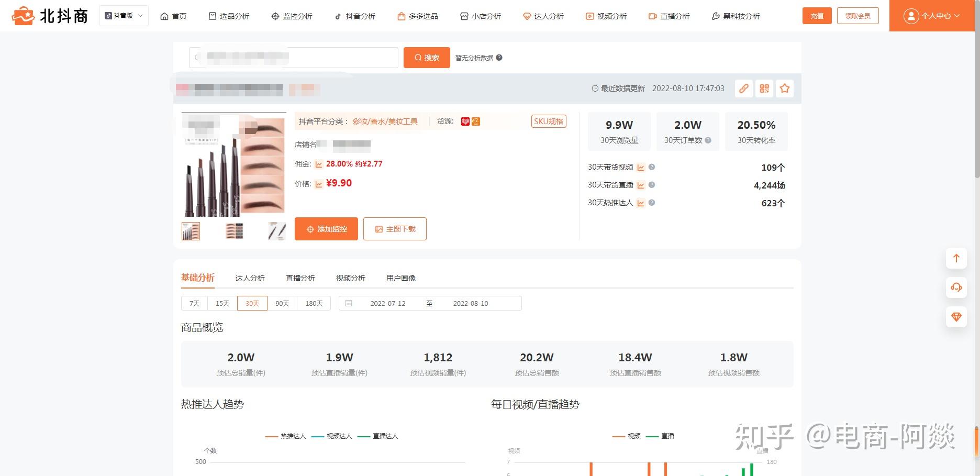980x476 pixels.
Task: Open the 抖音分析 menu
Action: 354,16
